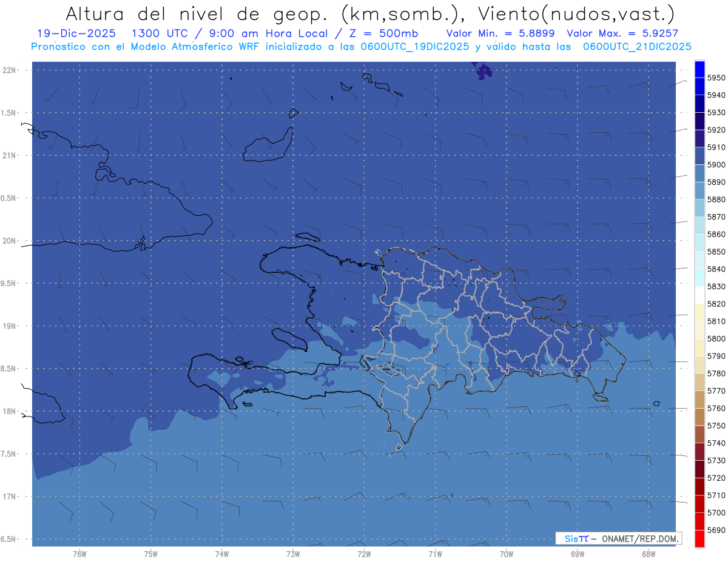Click the '18N' latitude axis label
The height and width of the screenshot is (562, 728).
click(10, 411)
